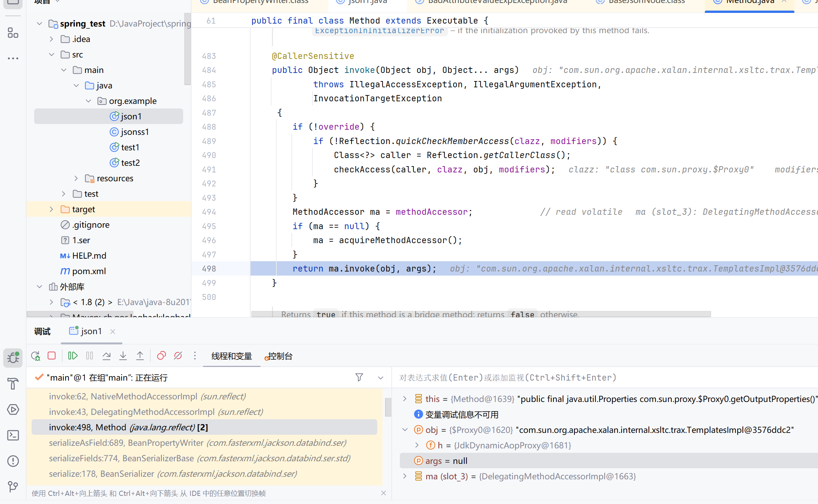Open more debug toolbar options
Screen dimensions: 818x504
coord(195,356)
